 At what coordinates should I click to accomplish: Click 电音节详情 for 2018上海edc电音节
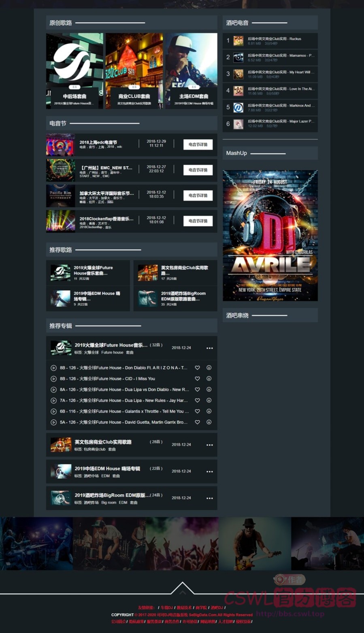pyautogui.click(x=198, y=145)
